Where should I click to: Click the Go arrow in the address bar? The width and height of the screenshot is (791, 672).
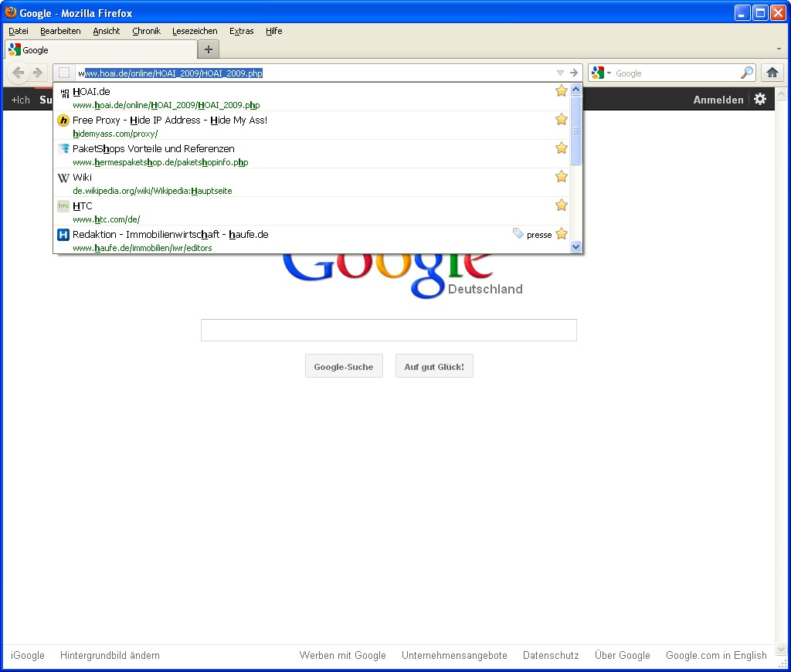click(574, 73)
